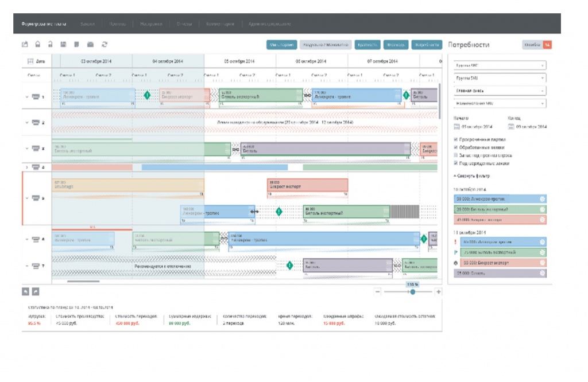
Task: Click the refresh icon in the toolbar
Action: pos(105,44)
